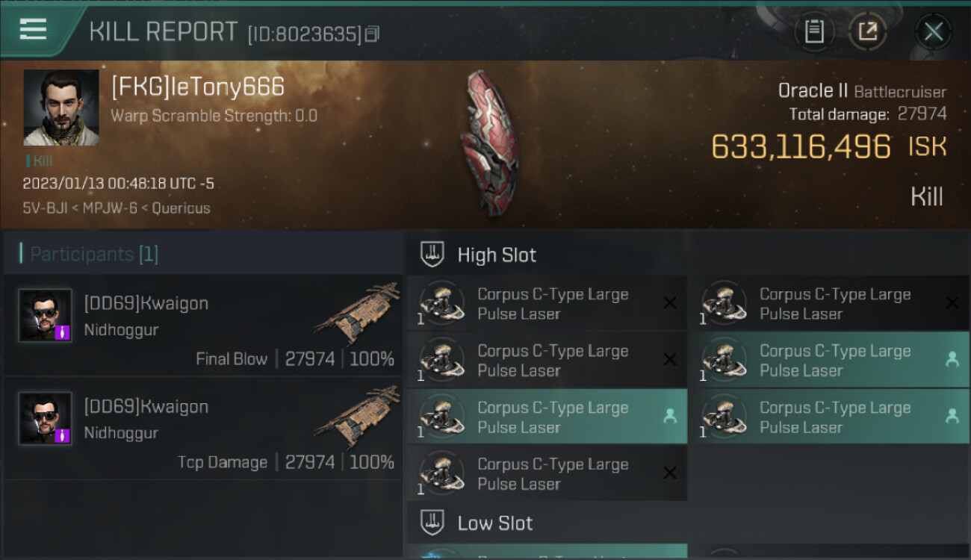
Task: Click the Oracle II ship image
Action: point(488,142)
